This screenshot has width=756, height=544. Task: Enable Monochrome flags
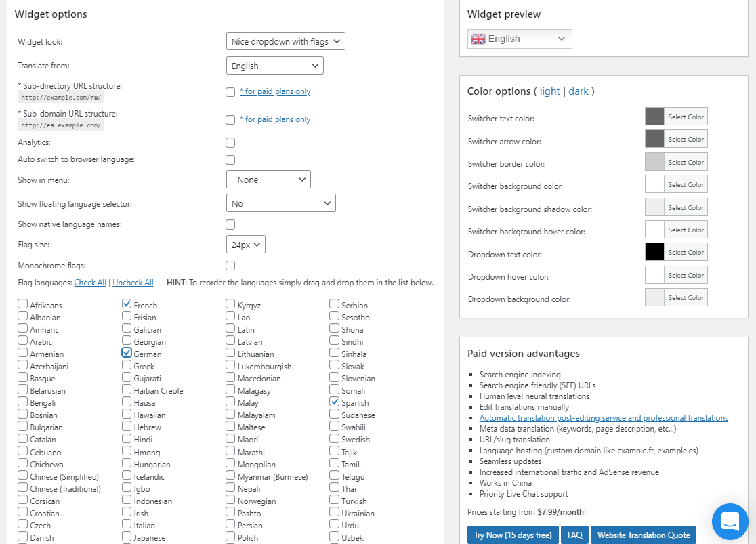tap(230, 266)
